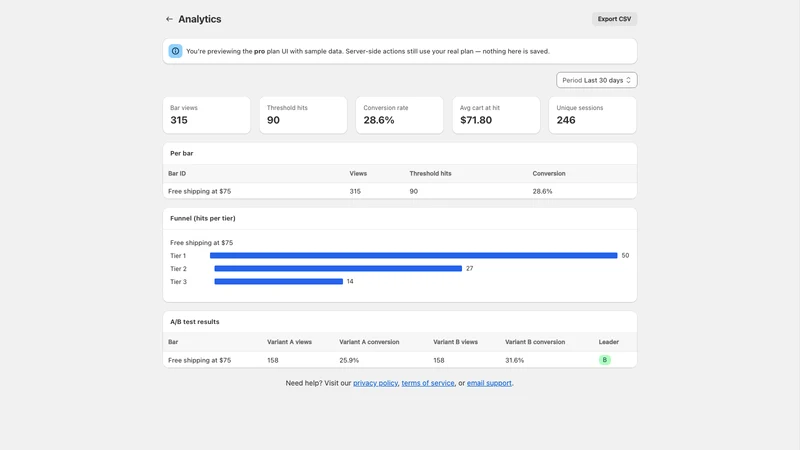Screen dimensions: 800x450
Task: Open the terms of service link
Action: pos(428,383)
